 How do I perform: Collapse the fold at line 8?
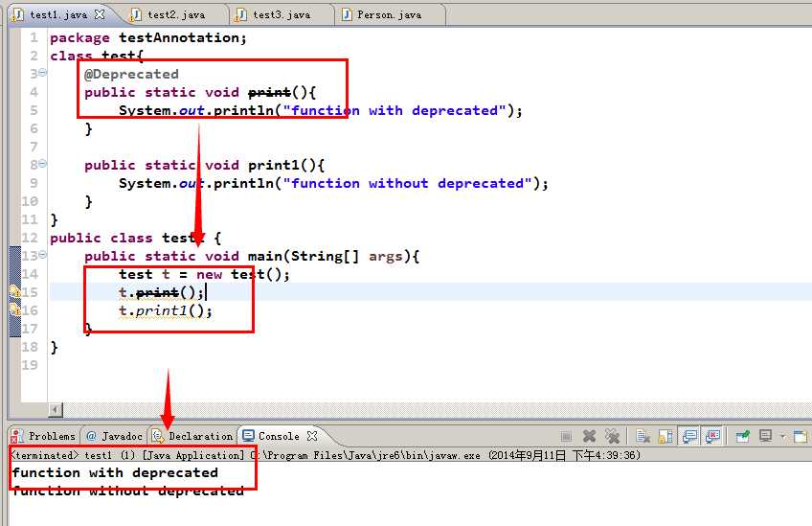[43, 164]
